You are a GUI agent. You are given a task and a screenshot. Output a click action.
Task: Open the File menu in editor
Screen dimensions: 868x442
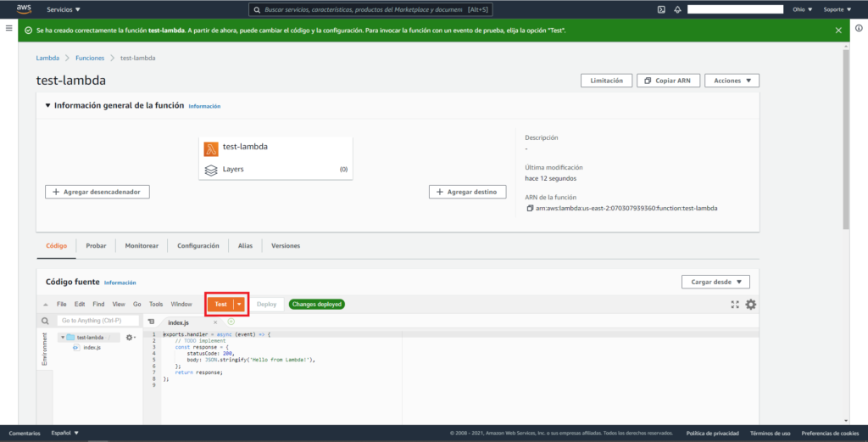pos(61,304)
